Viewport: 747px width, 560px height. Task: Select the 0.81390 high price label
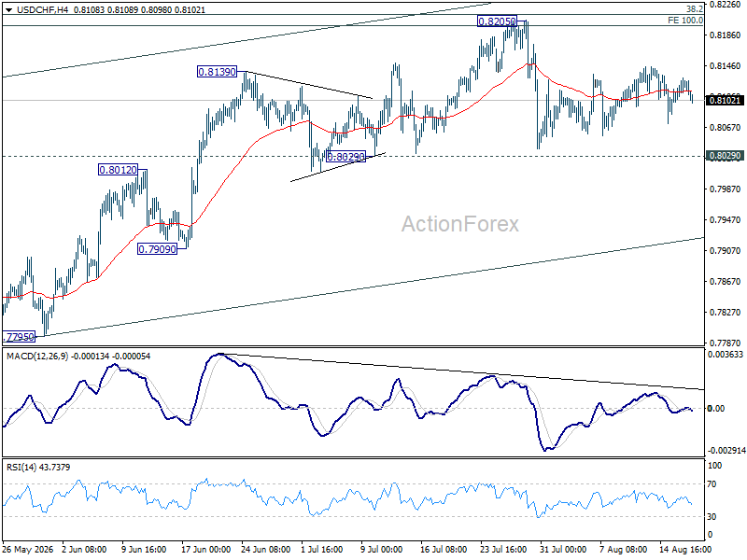click(217, 72)
